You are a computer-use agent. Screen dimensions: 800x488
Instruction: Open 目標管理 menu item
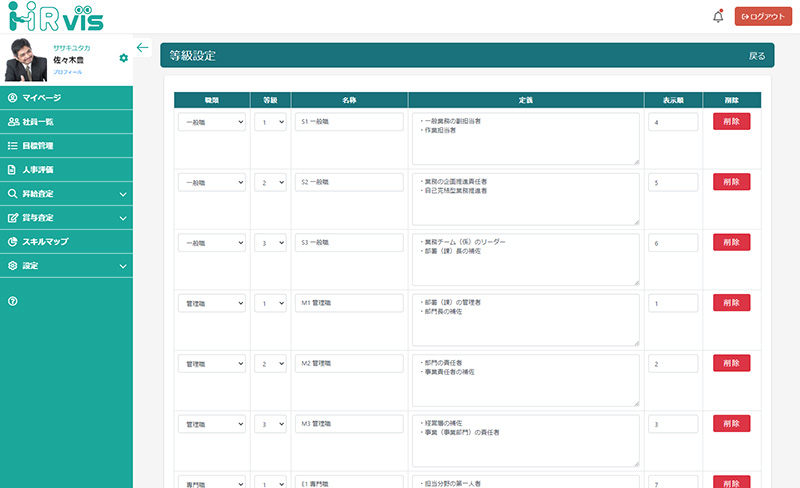tap(66, 145)
